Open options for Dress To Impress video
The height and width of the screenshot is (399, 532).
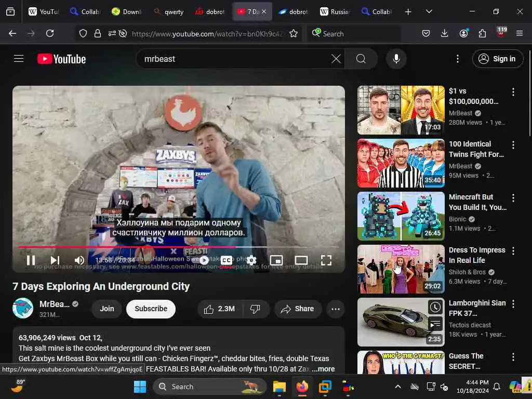click(513, 251)
